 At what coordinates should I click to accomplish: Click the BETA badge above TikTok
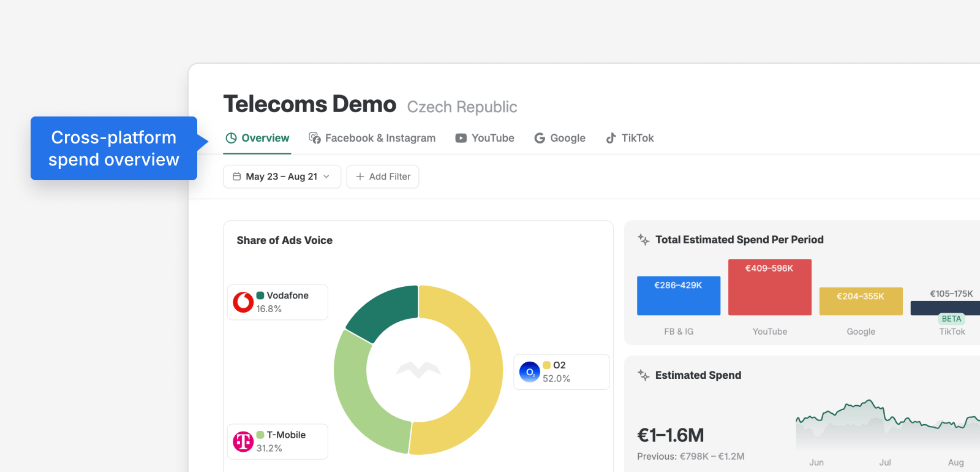951,319
